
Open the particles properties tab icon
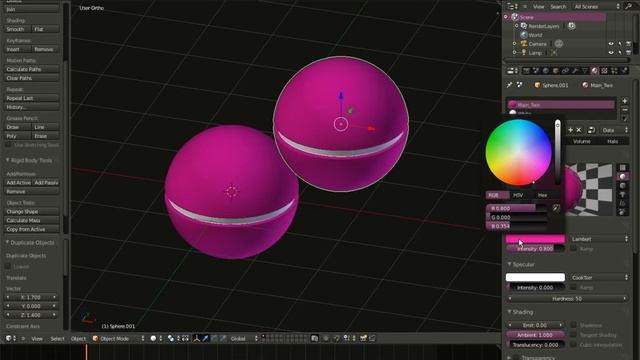614,71
